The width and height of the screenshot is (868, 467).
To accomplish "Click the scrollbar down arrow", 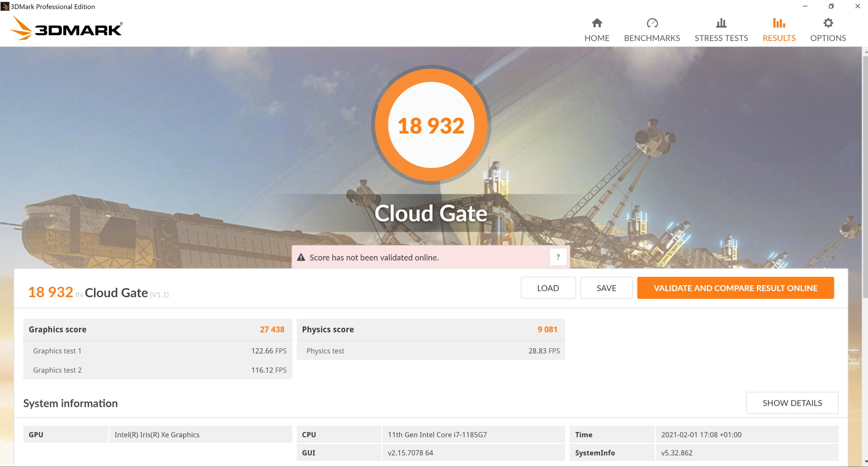I will click(865, 462).
